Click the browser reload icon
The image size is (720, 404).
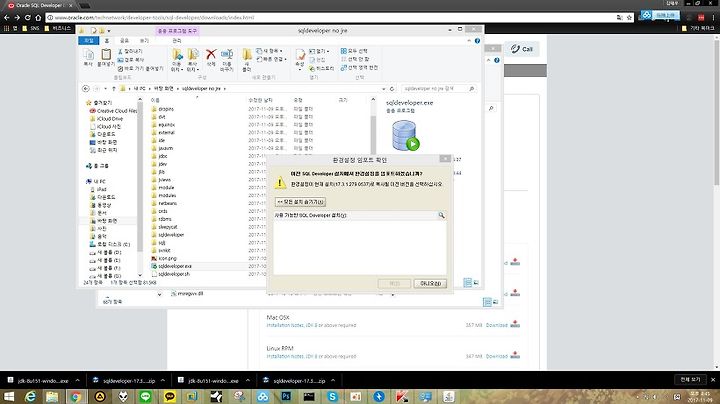tap(28, 17)
